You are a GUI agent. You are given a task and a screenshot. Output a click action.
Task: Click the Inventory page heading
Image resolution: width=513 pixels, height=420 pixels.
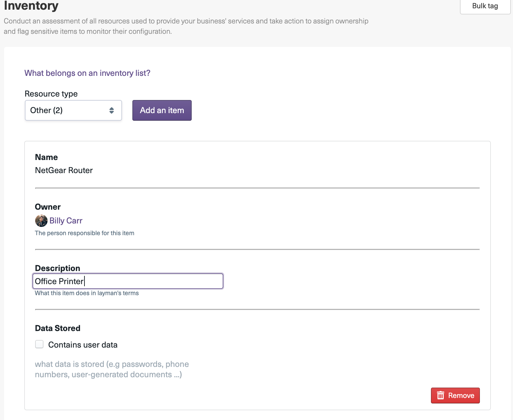pyautogui.click(x=31, y=6)
